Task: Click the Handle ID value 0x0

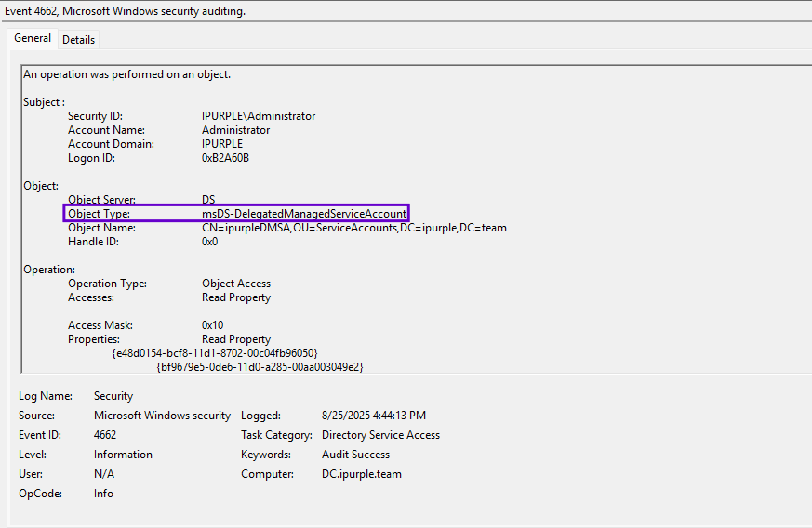Action: coord(209,242)
